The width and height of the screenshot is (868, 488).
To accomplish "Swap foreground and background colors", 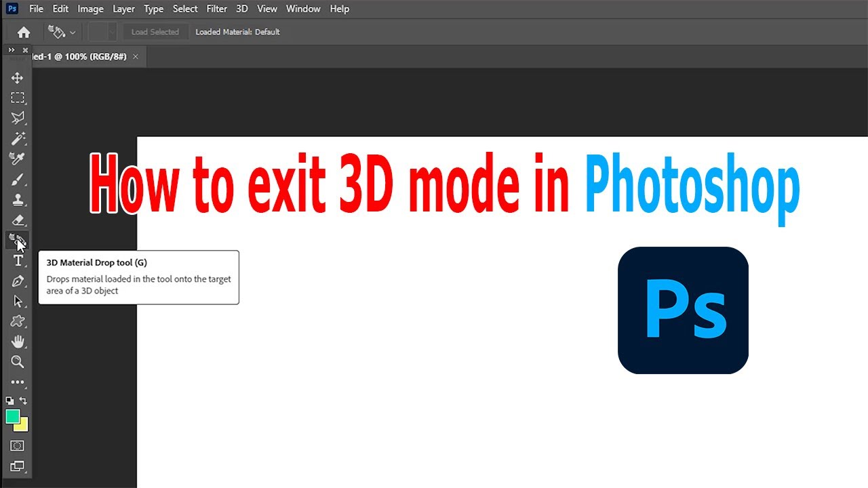I will tap(24, 401).
